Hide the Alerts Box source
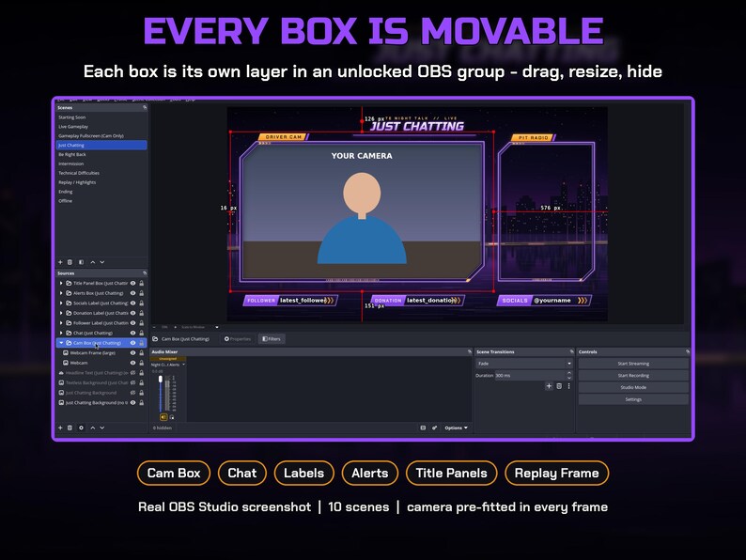 click(133, 293)
